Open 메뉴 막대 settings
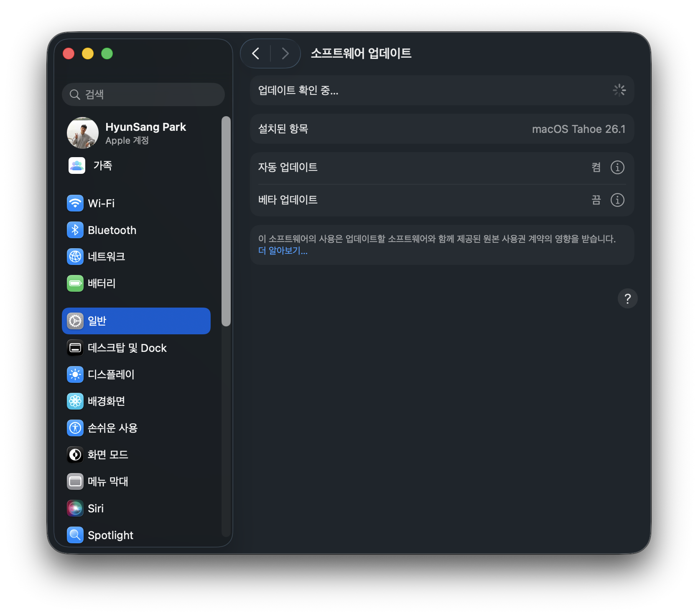Screen dimensions: 698x616 point(108,481)
